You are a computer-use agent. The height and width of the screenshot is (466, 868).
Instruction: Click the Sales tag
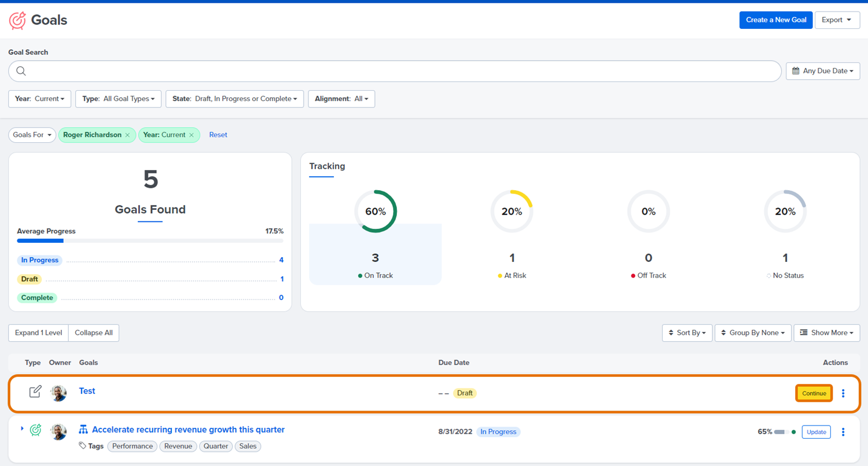pyautogui.click(x=248, y=446)
